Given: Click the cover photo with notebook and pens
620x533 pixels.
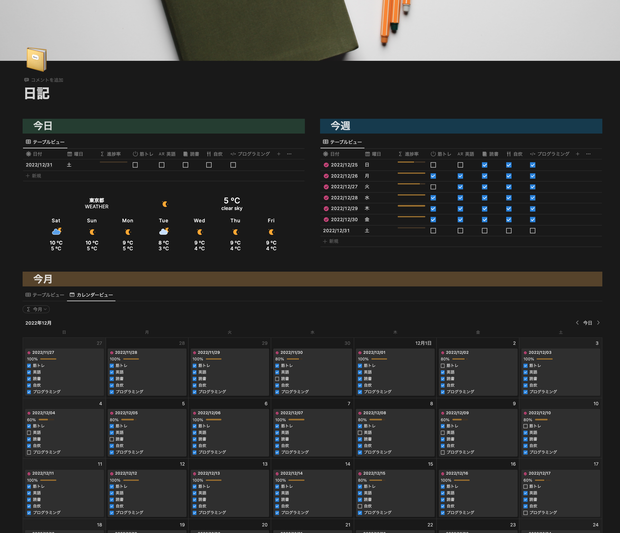Looking at the screenshot, I should (x=310, y=30).
